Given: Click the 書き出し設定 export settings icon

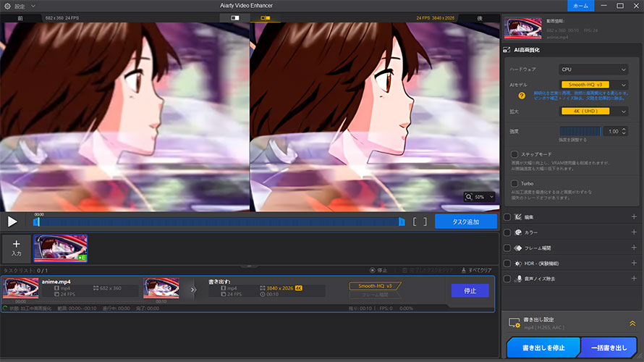Looking at the screenshot, I should coord(514,323).
